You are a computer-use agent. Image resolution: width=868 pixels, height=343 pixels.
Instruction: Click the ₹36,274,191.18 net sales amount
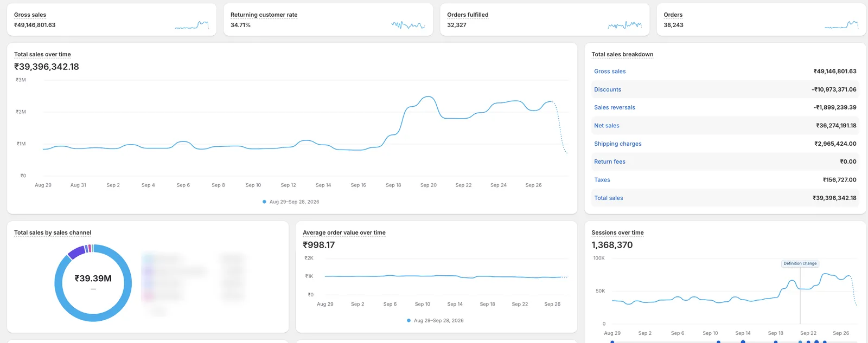tap(836, 126)
